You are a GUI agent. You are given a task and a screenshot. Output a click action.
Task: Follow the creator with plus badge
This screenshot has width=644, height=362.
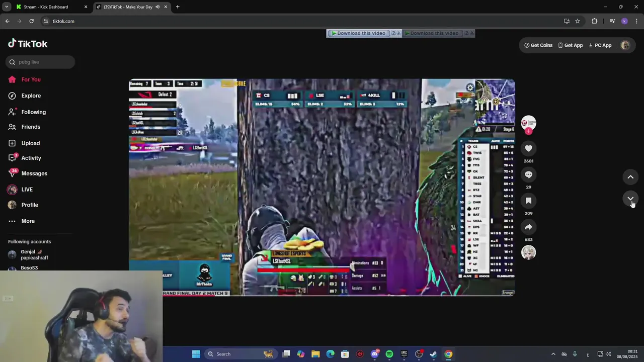pos(528,131)
